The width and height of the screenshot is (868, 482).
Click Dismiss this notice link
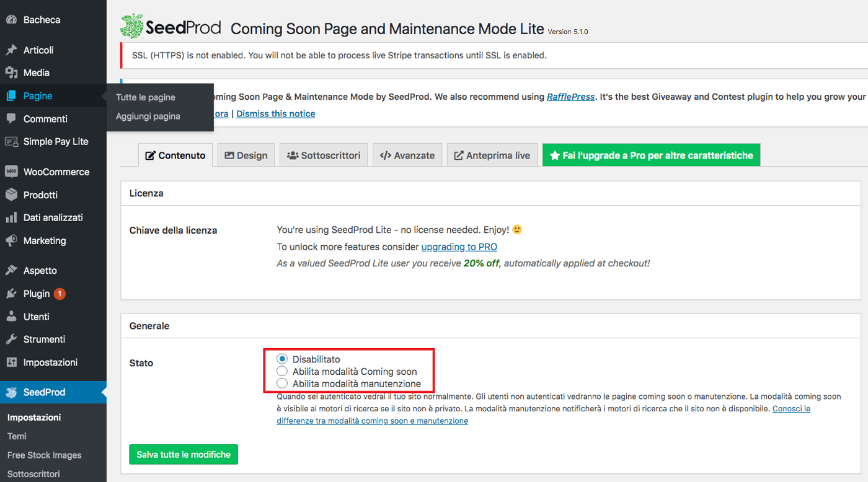[x=276, y=114]
